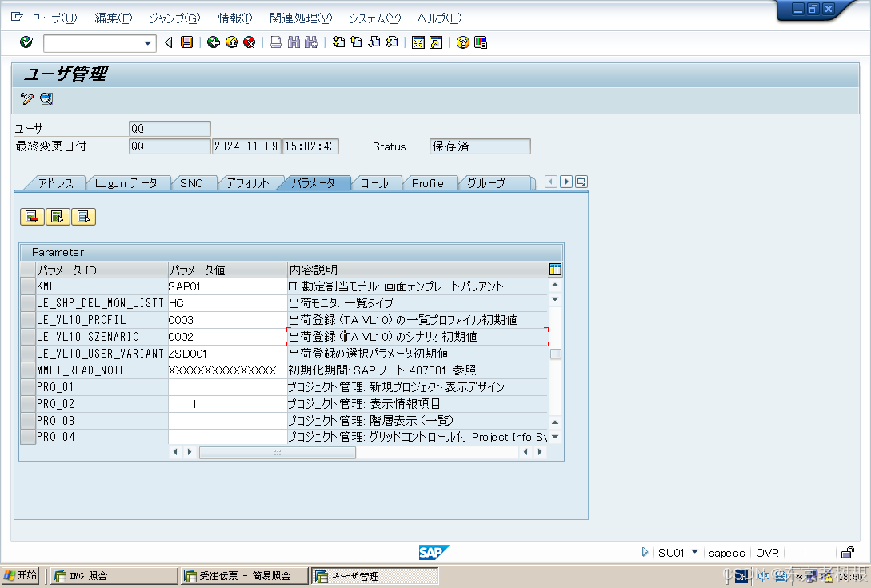Open the ジャンプ(G) menu
Screen dimensions: 871x588
click(x=174, y=18)
